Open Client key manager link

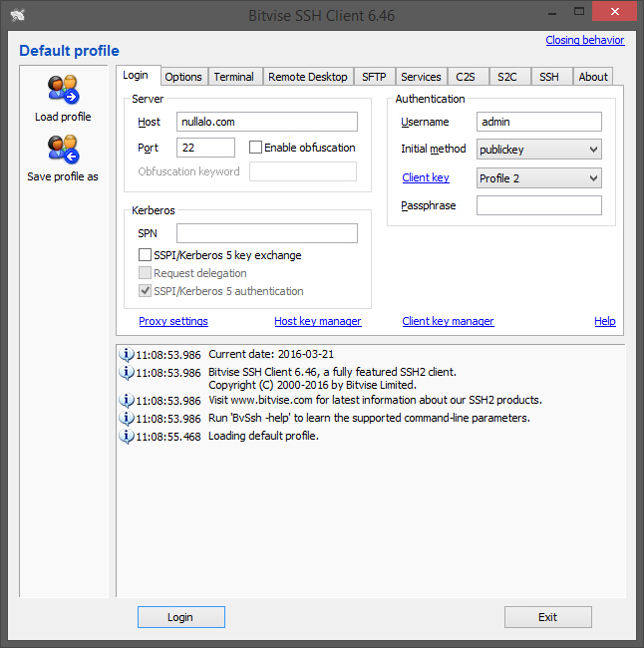click(x=448, y=321)
